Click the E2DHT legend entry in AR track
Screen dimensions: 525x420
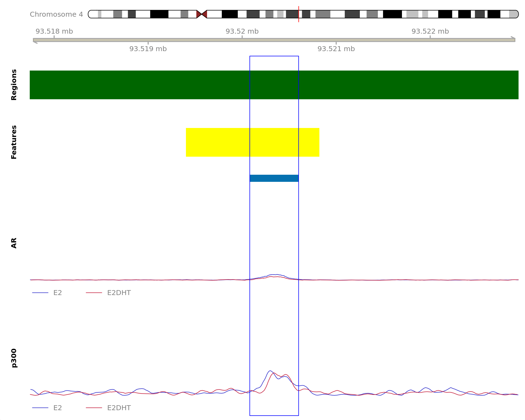coord(108,293)
